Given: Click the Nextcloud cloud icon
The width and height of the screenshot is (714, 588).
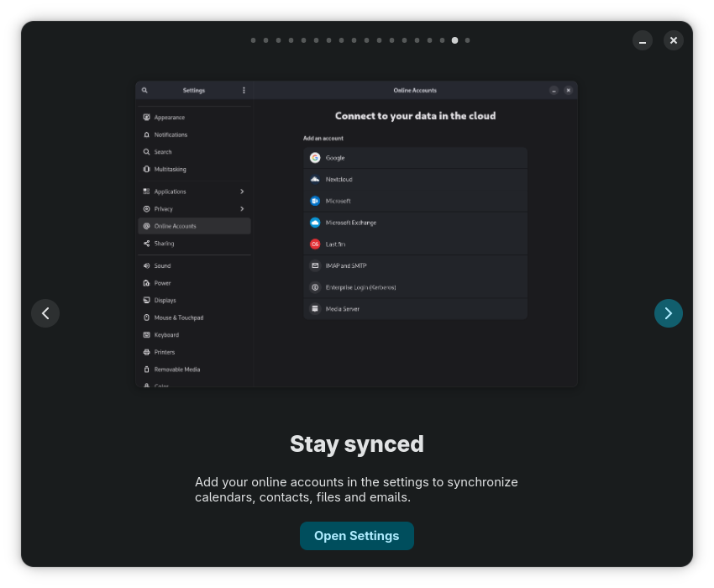Looking at the screenshot, I should point(315,180).
